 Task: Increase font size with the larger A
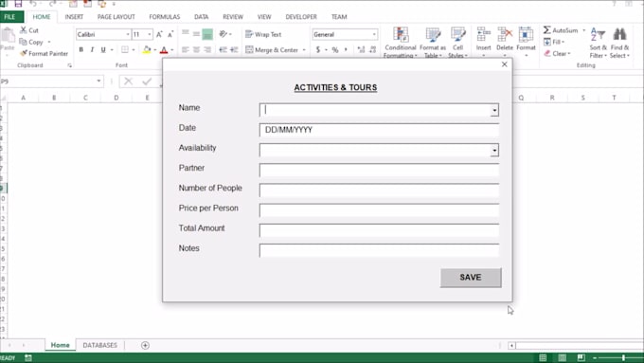tap(159, 34)
